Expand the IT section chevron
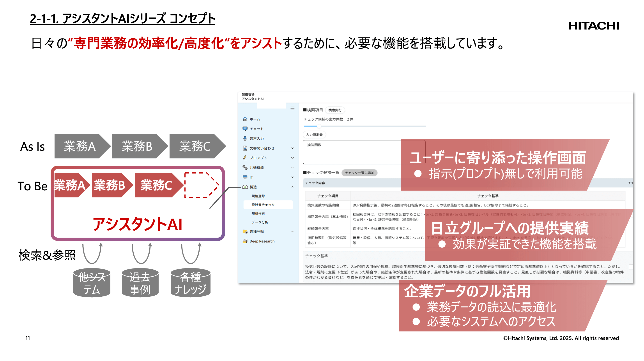The width and height of the screenshot is (644, 361). 292,177
